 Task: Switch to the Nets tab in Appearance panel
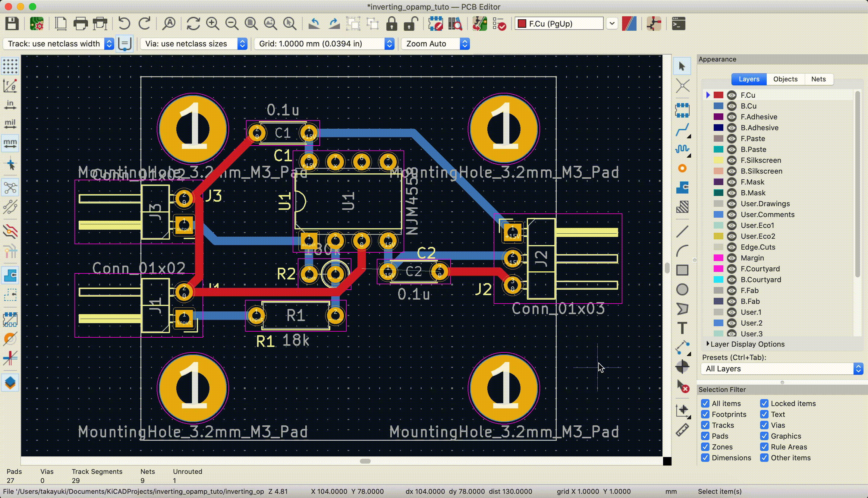point(819,78)
